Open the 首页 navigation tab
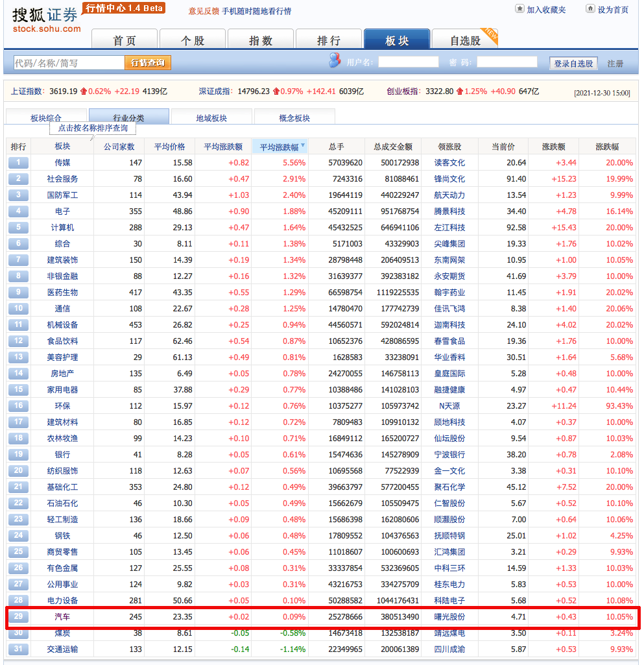This screenshot has height=665, width=644. 125,40
